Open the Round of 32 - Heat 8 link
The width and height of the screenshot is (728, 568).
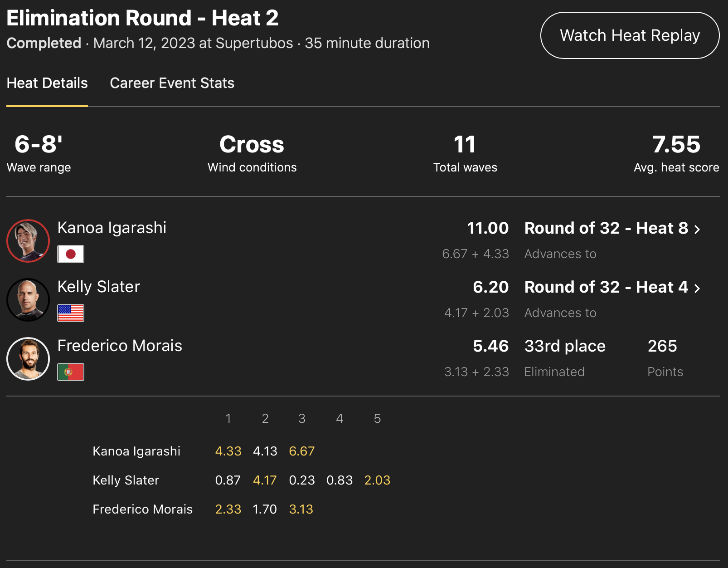pyautogui.click(x=606, y=228)
